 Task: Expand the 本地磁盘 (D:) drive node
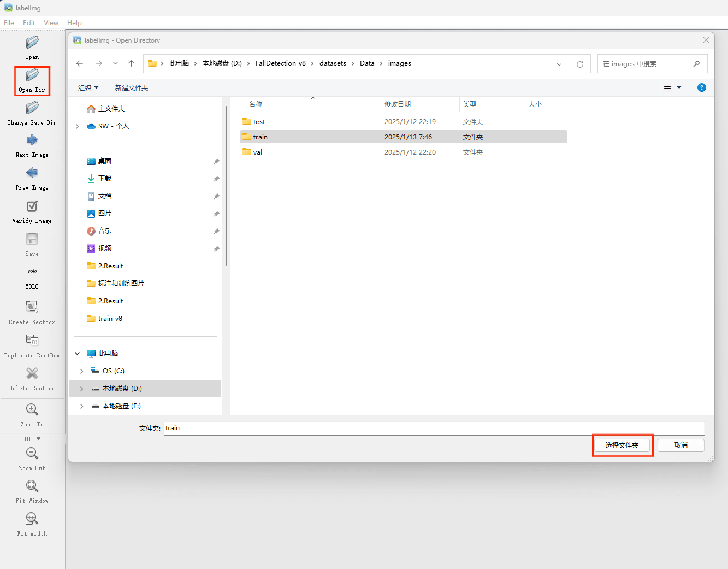tap(82, 389)
